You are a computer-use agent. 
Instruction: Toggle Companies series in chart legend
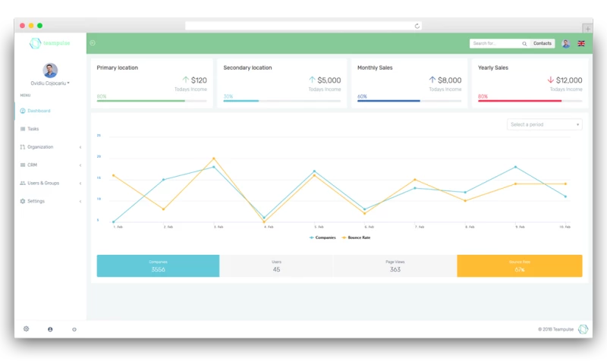click(323, 237)
